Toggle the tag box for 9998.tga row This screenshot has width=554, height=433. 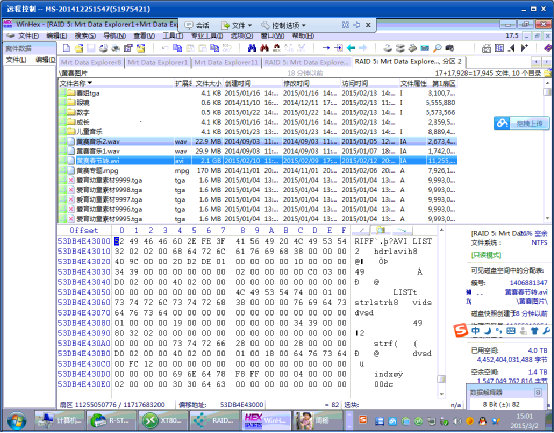(x=63, y=190)
